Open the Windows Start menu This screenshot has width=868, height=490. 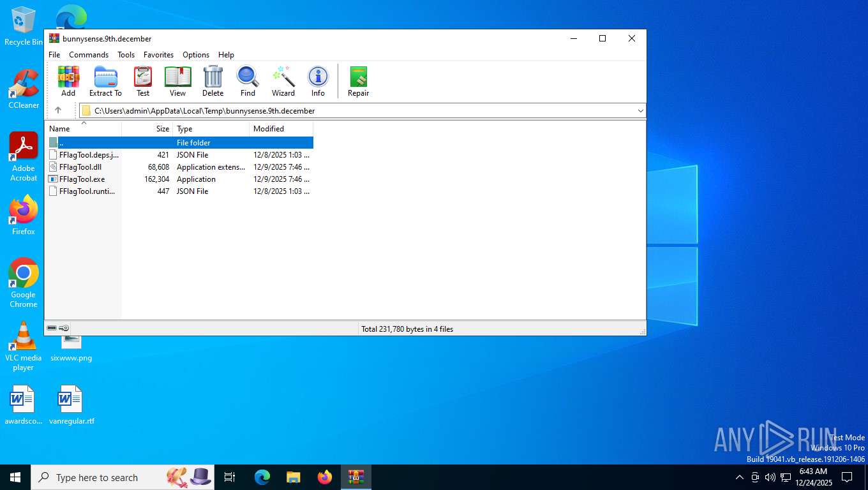15,477
